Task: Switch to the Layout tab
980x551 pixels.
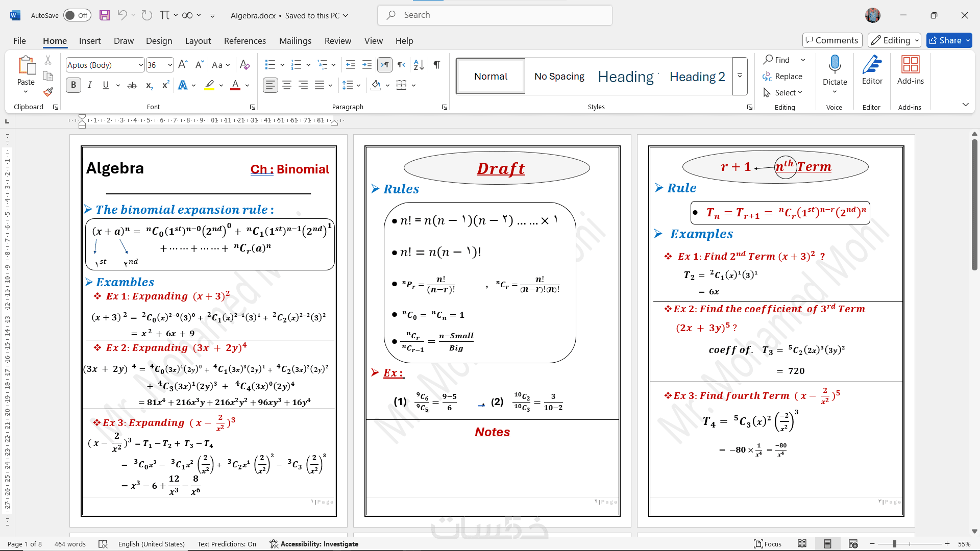Action: pyautogui.click(x=198, y=41)
